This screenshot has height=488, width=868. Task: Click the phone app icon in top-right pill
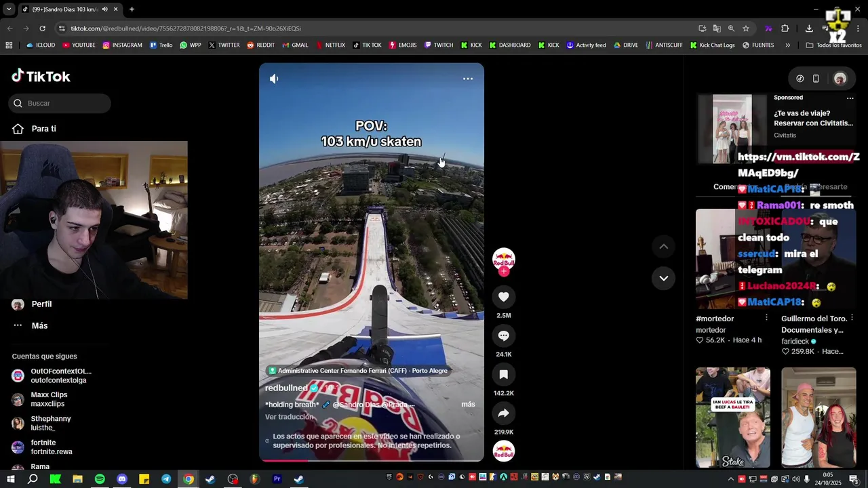point(816,79)
